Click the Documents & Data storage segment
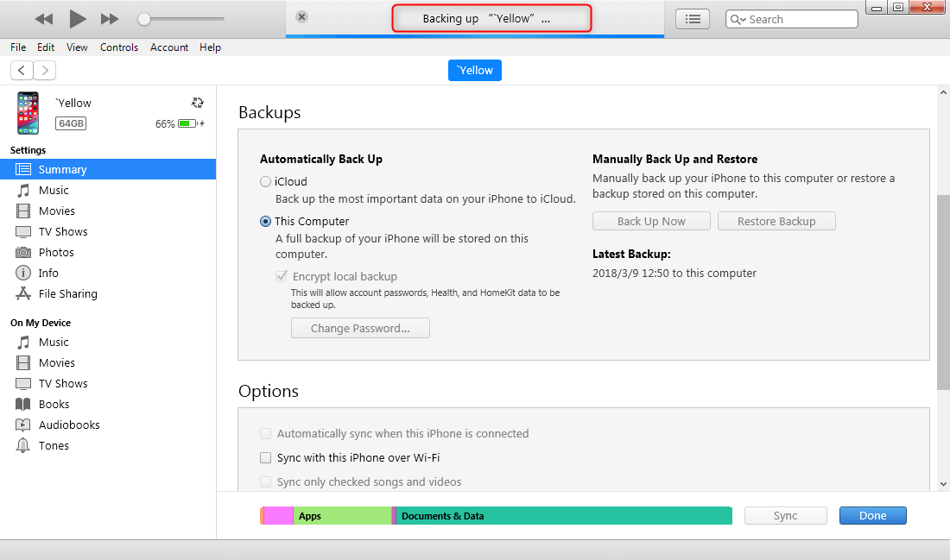 (564, 516)
